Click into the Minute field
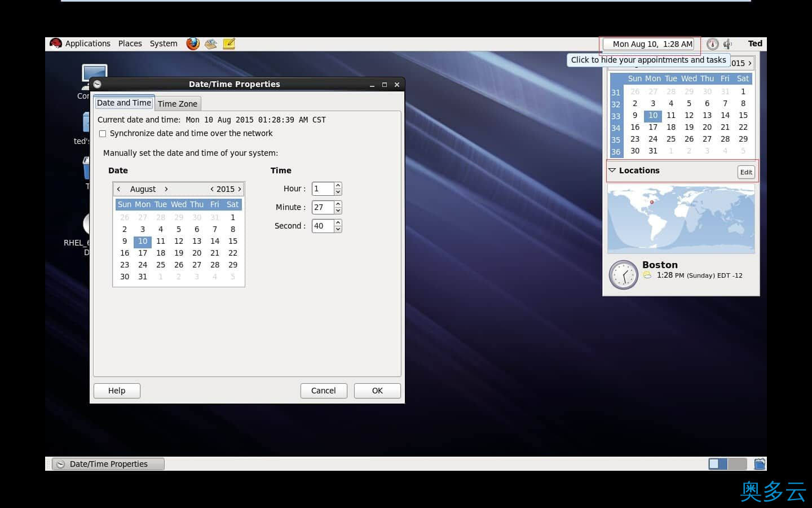The width and height of the screenshot is (812, 508). click(x=323, y=207)
